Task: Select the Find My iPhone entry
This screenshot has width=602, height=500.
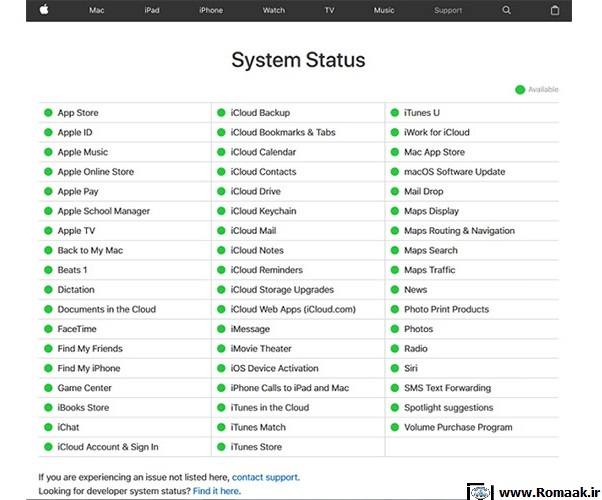Action: tap(89, 368)
